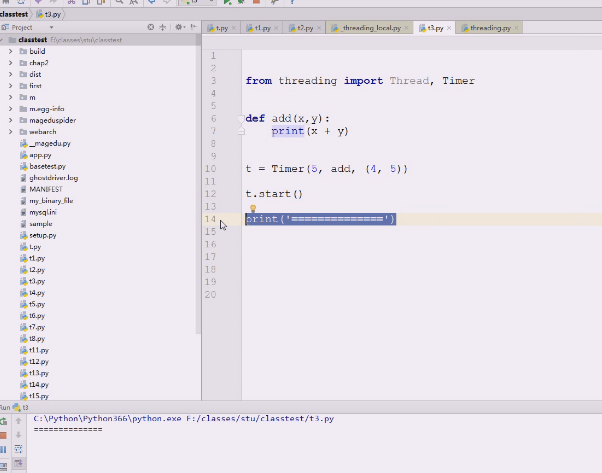Expand the mageduspider folder
Viewport: 602px width, 473px height.
pos(10,120)
